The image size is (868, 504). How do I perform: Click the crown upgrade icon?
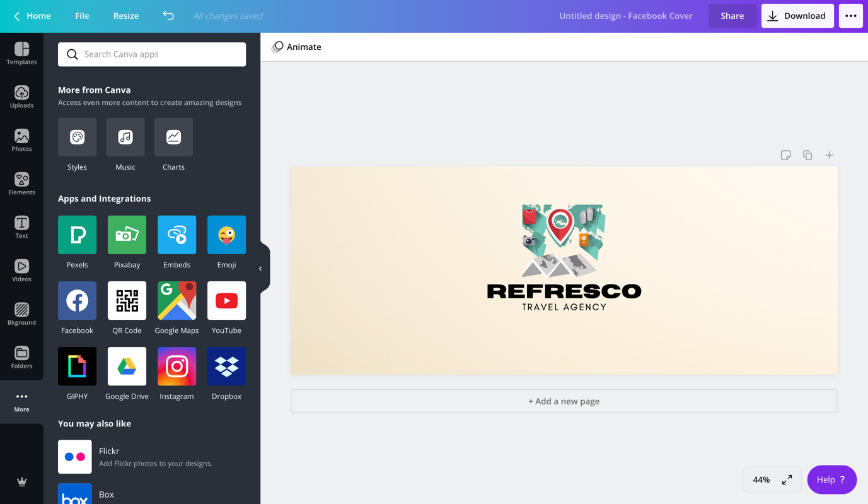pyautogui.click(x=21, y=482)
